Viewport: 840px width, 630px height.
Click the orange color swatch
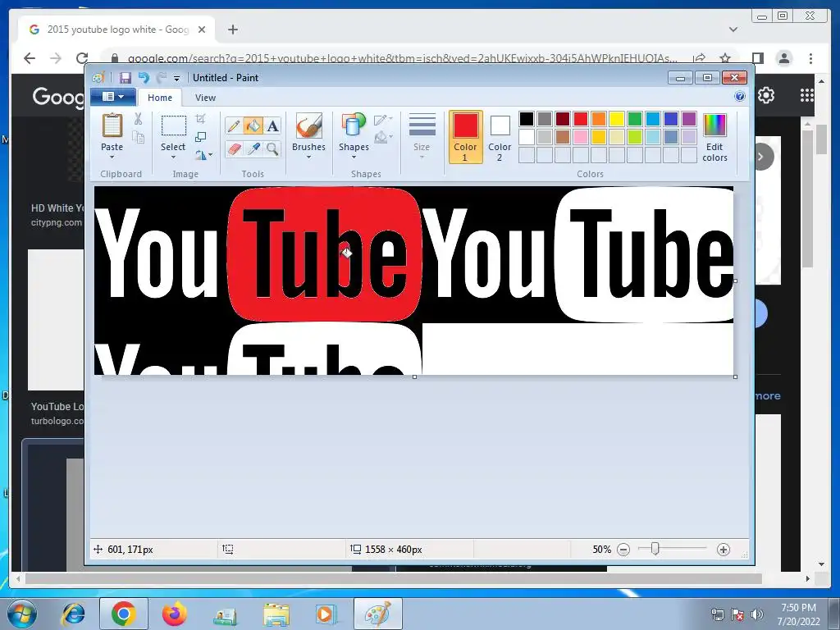pyautogui.click(x=599, y=118)
